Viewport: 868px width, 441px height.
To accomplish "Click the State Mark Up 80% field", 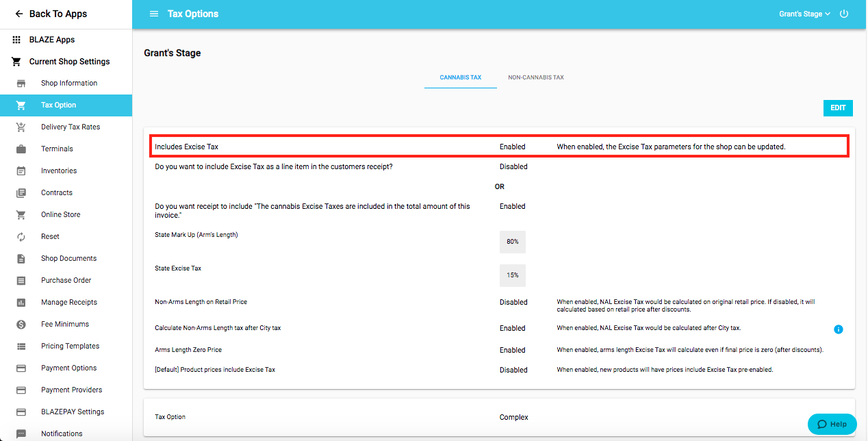I will [512, 242].
